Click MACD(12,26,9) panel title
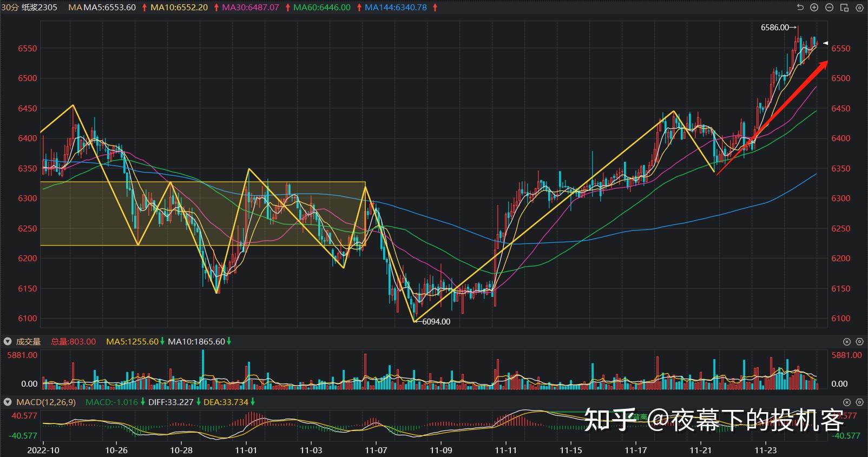This screenshot has height=457, width=868. coord(46,402)
